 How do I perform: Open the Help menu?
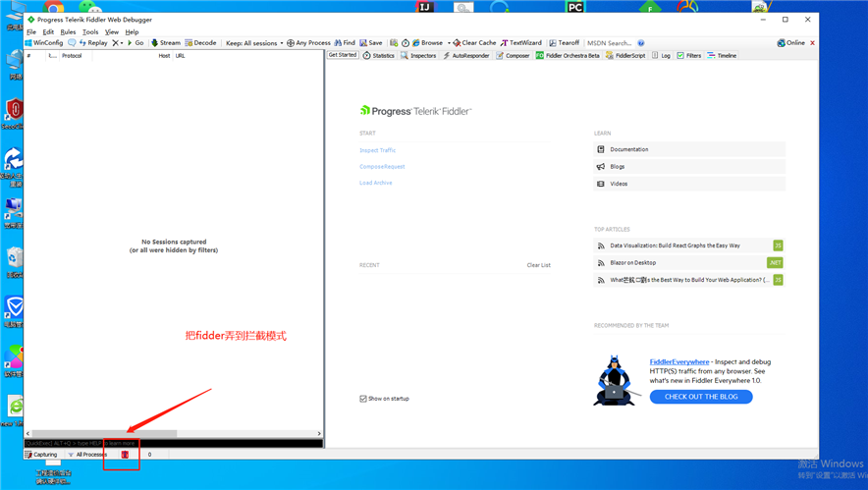click(x=132, y=31)
